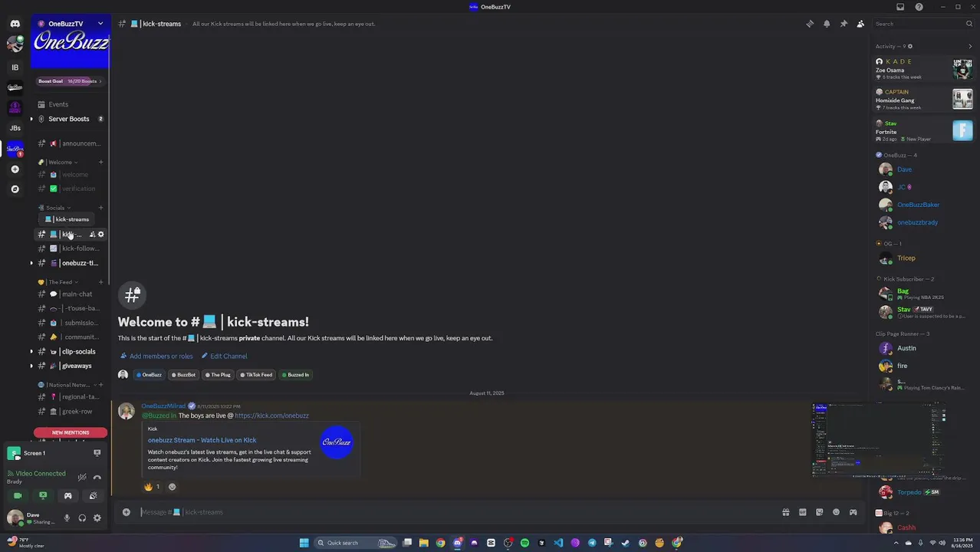Turn the camera off
Viewport: 980px width, 552px height.
coord(18,496)
